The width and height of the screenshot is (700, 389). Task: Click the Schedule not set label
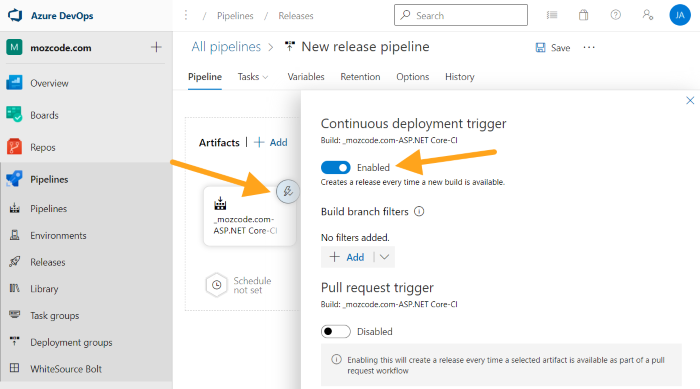252,285
